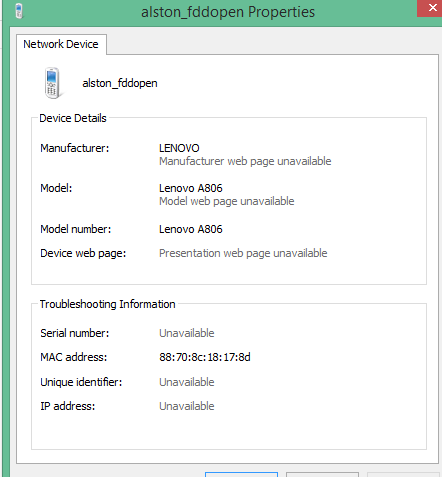Click the phone icon in the title bar
The image size is (442, 477).
[19, 11]
